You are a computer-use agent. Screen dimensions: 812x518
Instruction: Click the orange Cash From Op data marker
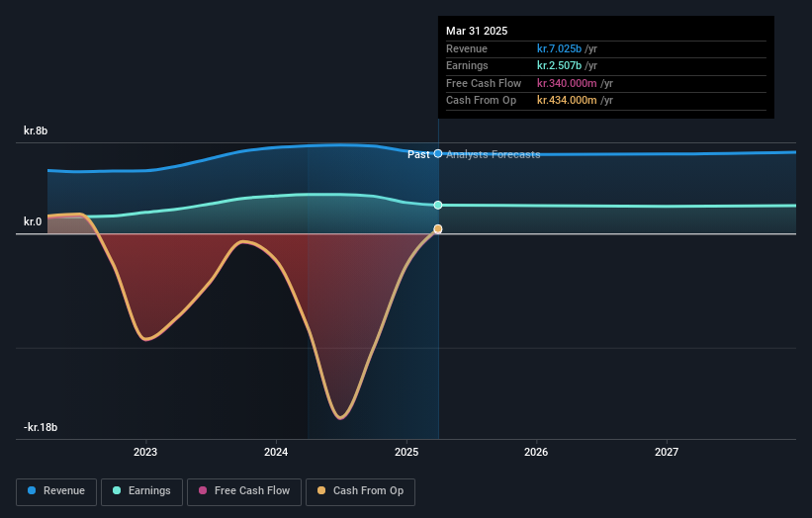tap(438, 228)
